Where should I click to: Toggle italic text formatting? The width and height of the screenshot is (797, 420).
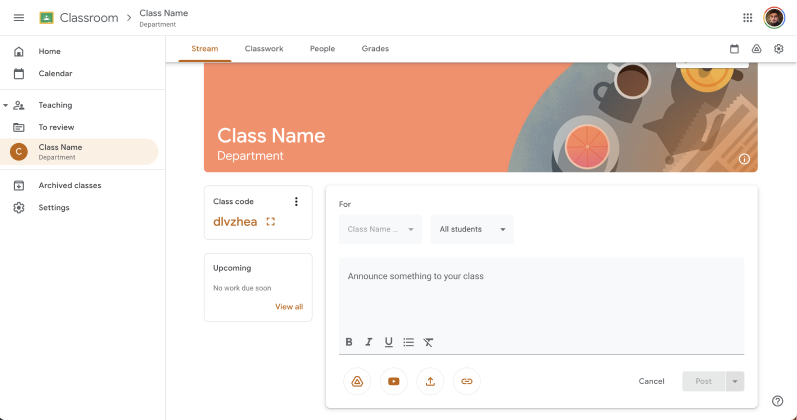(x=368, y=342)
